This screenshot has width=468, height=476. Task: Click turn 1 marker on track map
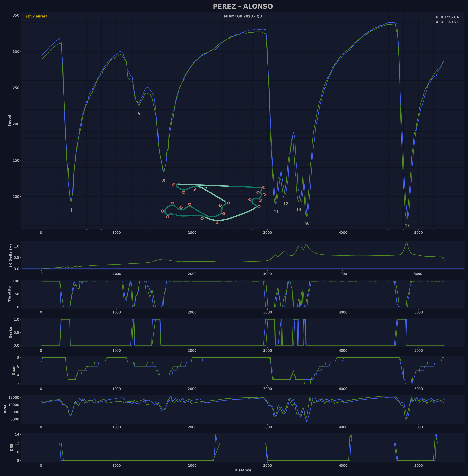[x=228, y=203]
